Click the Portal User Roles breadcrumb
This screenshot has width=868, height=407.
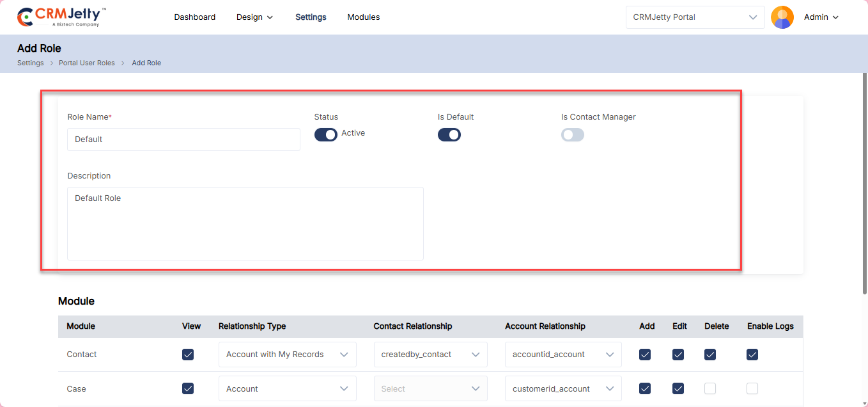(86, 63)
